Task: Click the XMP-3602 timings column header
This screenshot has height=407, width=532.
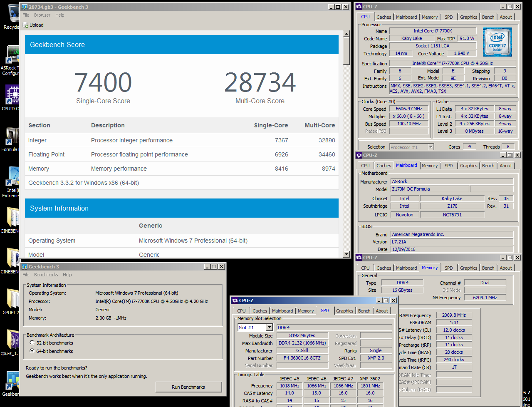Action: (x=370, y=378)
